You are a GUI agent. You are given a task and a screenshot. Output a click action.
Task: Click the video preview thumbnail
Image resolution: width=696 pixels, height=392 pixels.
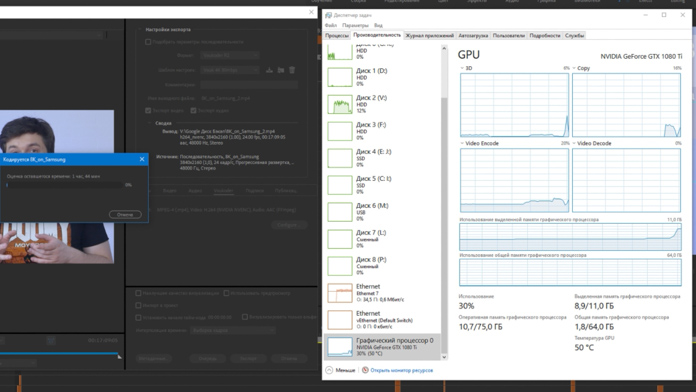[57, 186]
